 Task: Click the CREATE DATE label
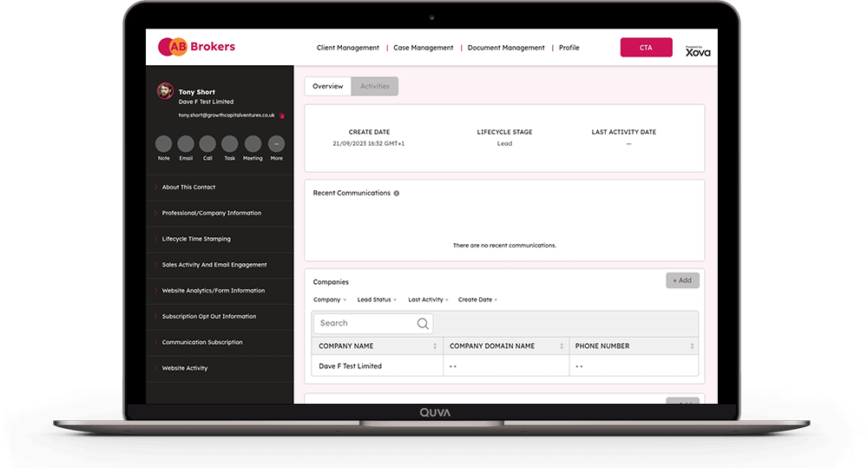pos(369,132)
